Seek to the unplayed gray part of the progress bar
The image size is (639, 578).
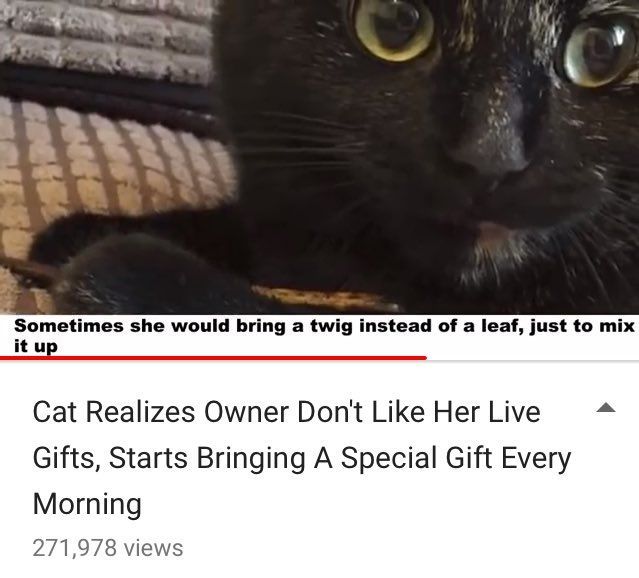tap(533, 360)
